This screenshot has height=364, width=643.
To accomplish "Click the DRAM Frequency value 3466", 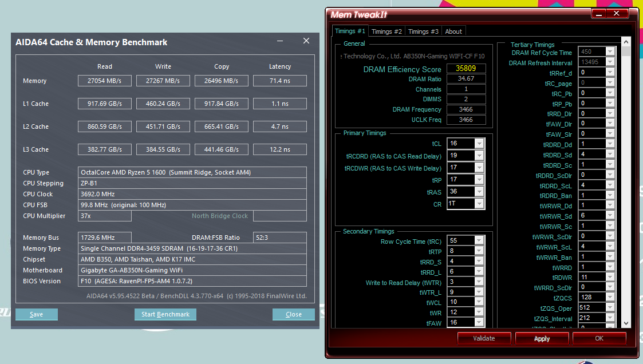I will point(466,109).
